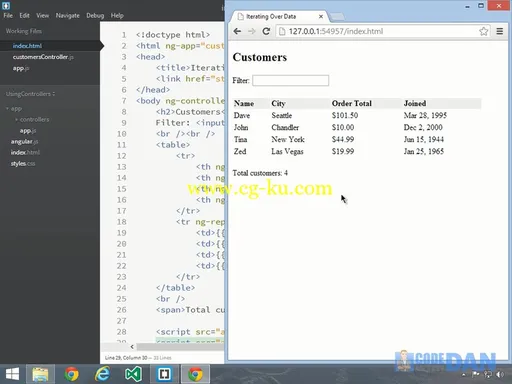Click the Chrome back arrow
512x384 pixels.
[x=237, y=31]
